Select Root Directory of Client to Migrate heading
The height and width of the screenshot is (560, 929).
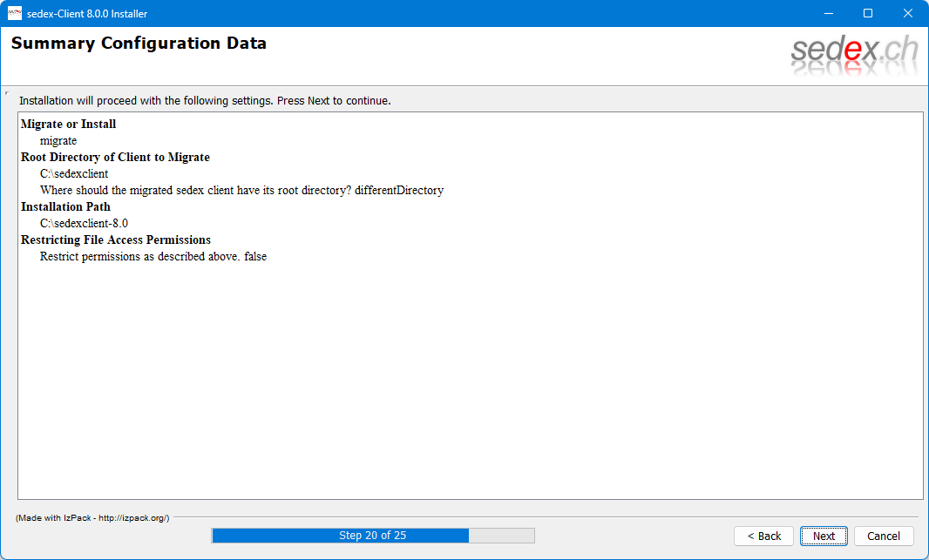tap(115, 157)
